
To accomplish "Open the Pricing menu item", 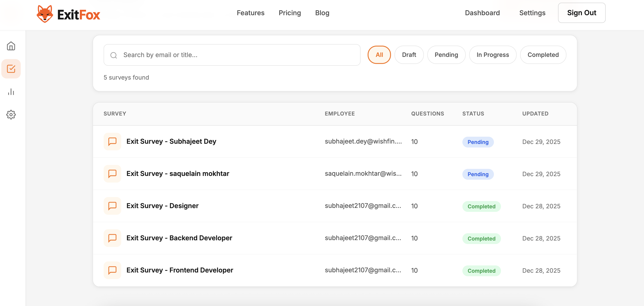I will [290, 13].
